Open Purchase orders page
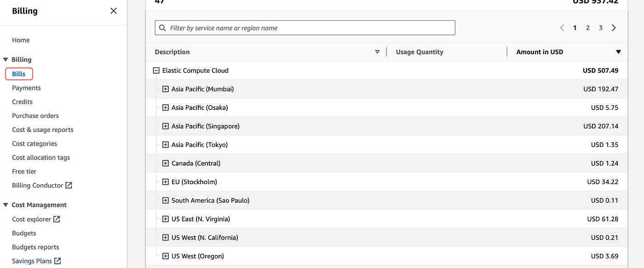 (x=35, y=116)
